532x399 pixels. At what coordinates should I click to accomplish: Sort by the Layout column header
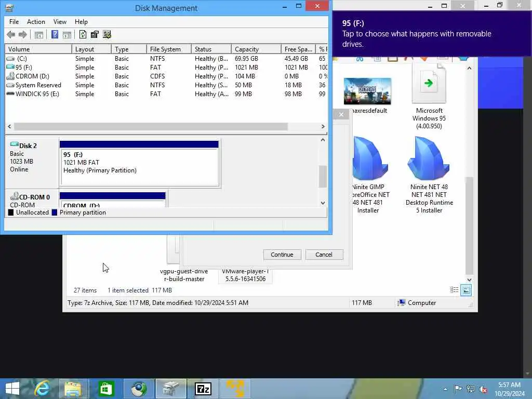click(x=91, y=49)
